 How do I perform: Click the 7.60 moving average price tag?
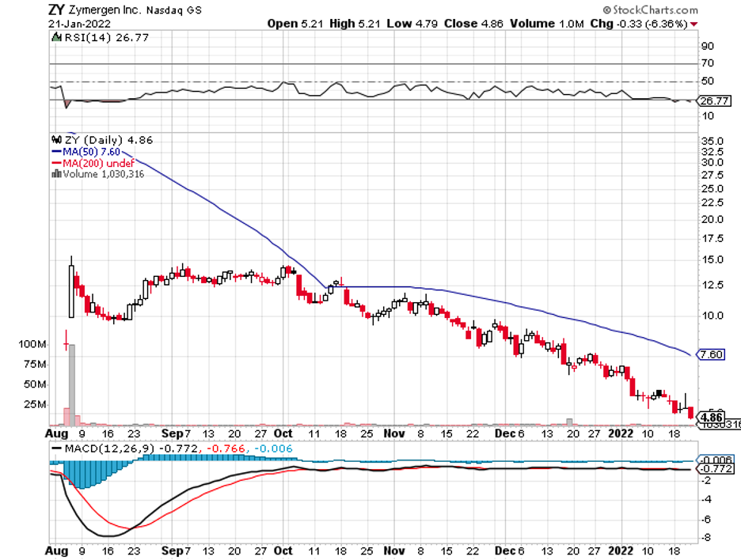pos(712,354)
